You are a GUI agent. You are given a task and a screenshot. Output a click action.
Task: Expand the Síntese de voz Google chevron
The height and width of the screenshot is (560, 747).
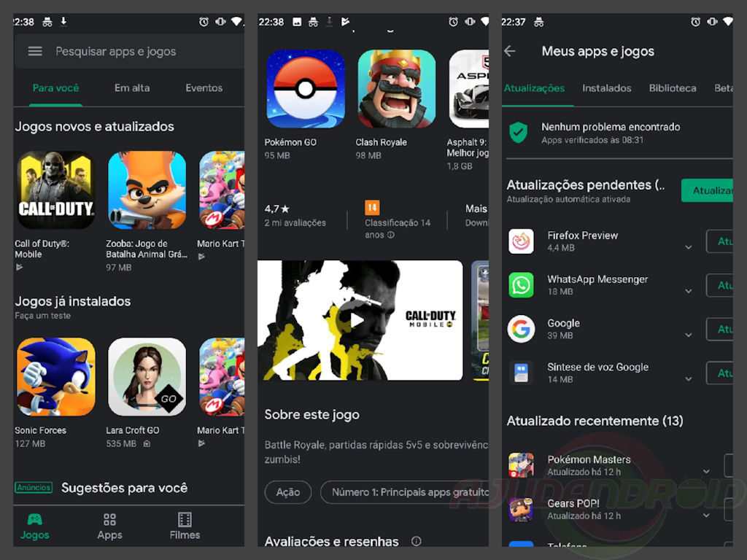[x=689, y=379]
